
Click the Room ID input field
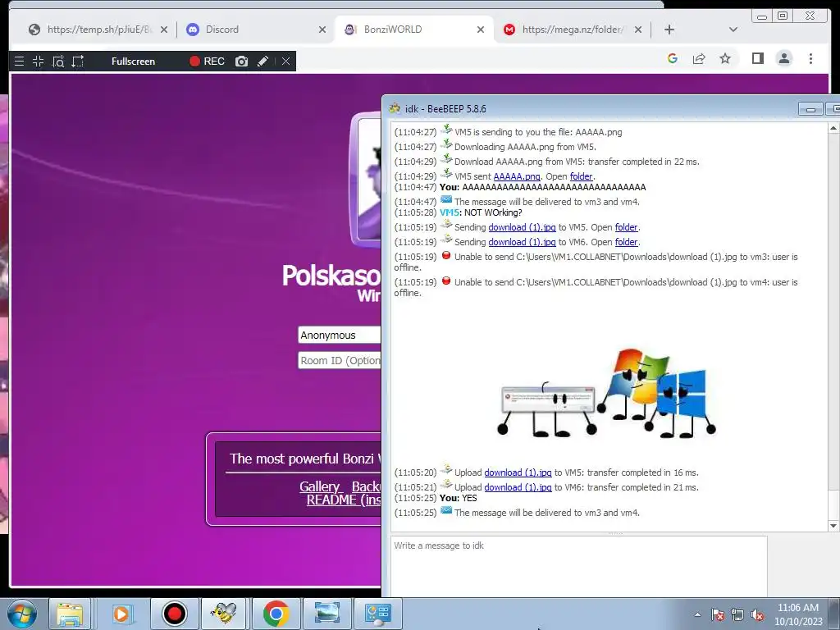(x=340, y=361)
